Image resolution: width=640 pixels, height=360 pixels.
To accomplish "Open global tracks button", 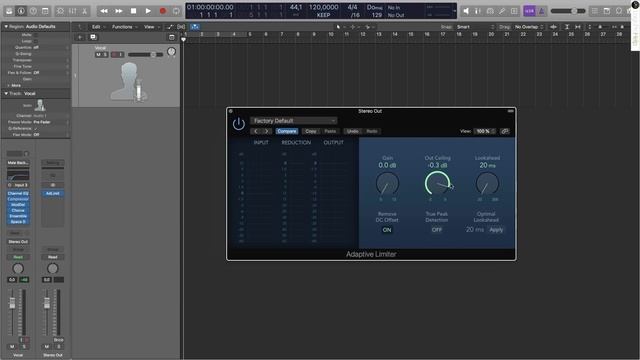I will (x=172, y=37).
